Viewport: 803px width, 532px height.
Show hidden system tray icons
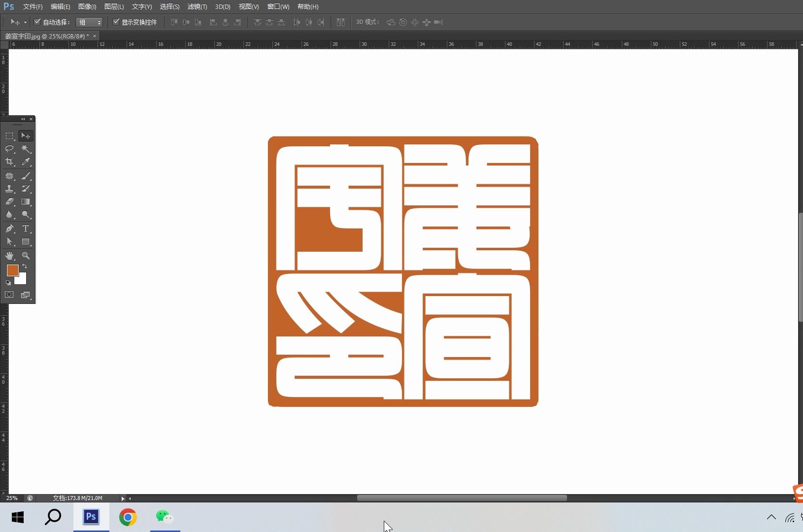tap(771, 517)
